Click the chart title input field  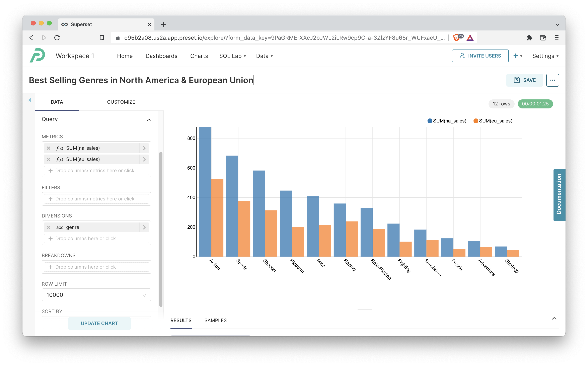141,80
